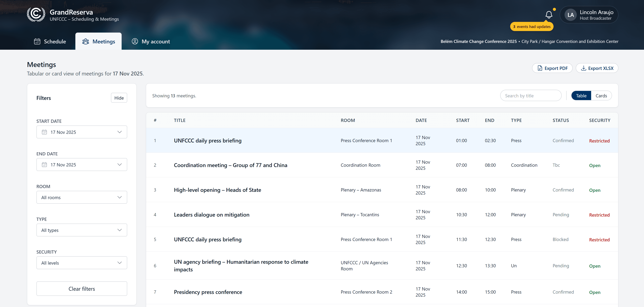Click the Export XLSX button
644x307 pixels.
click(x=597, y=68)
